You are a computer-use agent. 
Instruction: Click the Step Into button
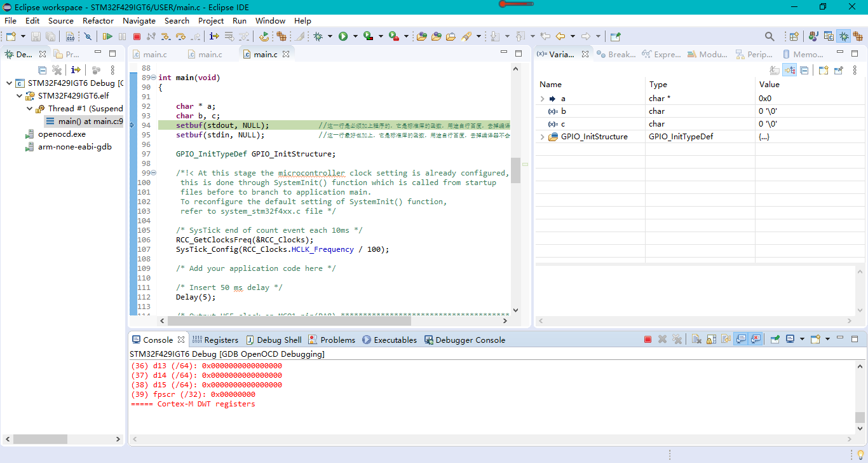(165, 36)
